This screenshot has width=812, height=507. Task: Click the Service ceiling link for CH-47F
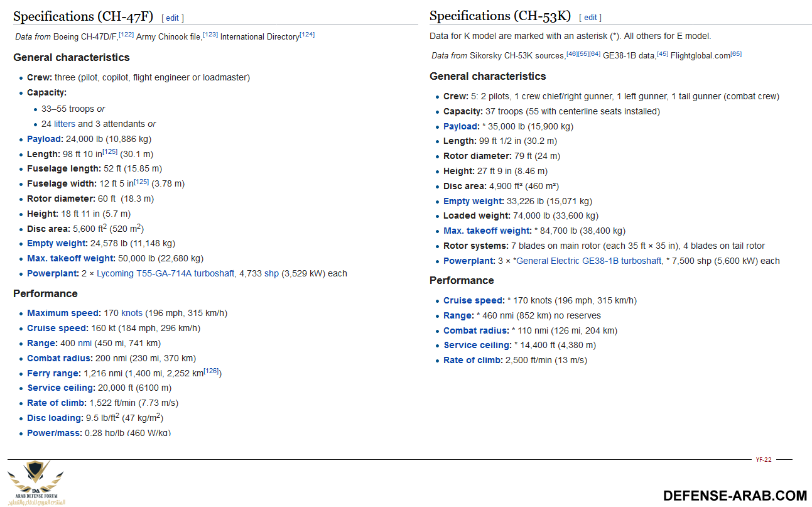pos(61,388)
